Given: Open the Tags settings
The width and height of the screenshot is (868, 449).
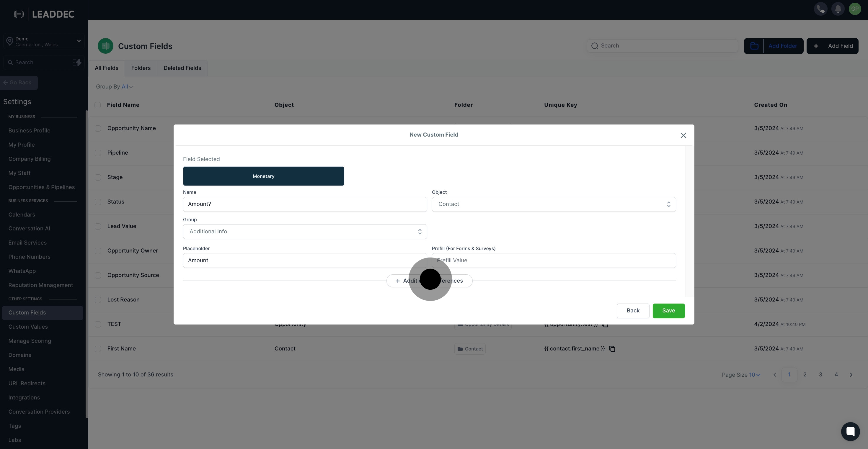Looking at the screenshot, I should (x=14, y=426).
